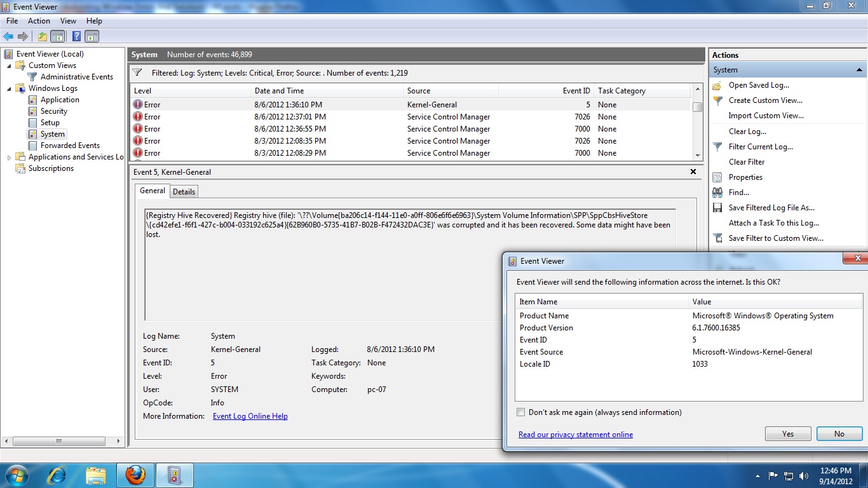Screen dimensions: 868x488
Task: Open the Action menu
Action: tap(39, 21)
